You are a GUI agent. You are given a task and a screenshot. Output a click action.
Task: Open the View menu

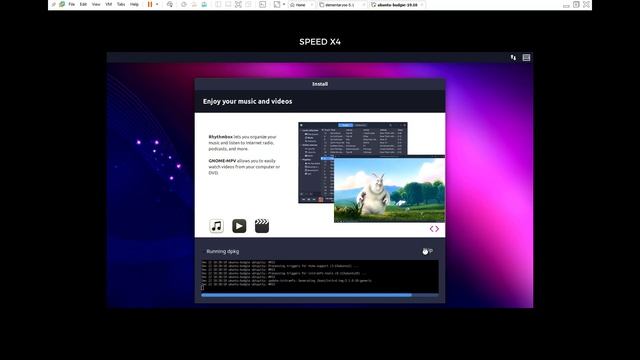click(96, 4)
